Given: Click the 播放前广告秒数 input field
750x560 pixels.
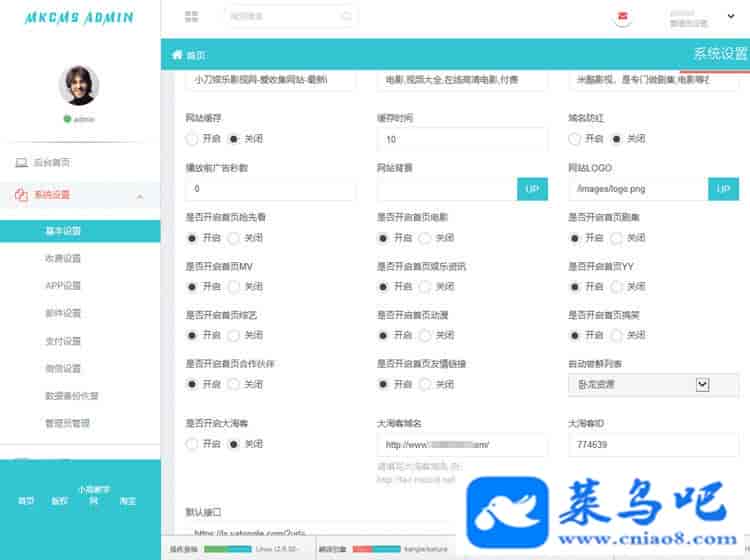Looking at the screenshot, I should [x=270, y=189].
